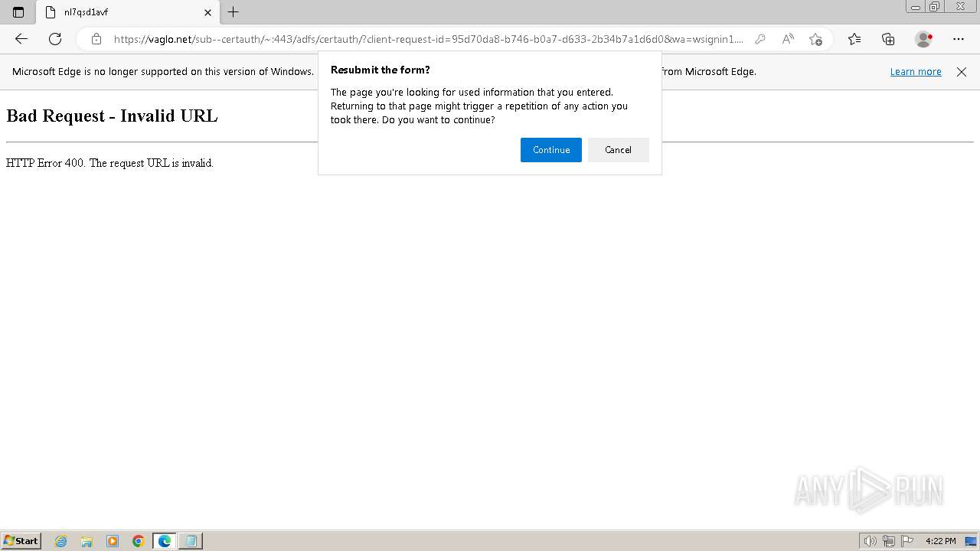Viewport: 980px width, 551px height.
Task: Minimize the Edge browser window
Action: [916, 7]
